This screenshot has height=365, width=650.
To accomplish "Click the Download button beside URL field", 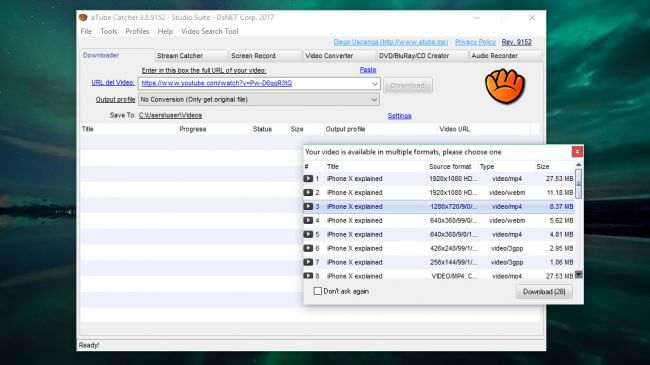I will pyautogui.click(x=407, y=85).
